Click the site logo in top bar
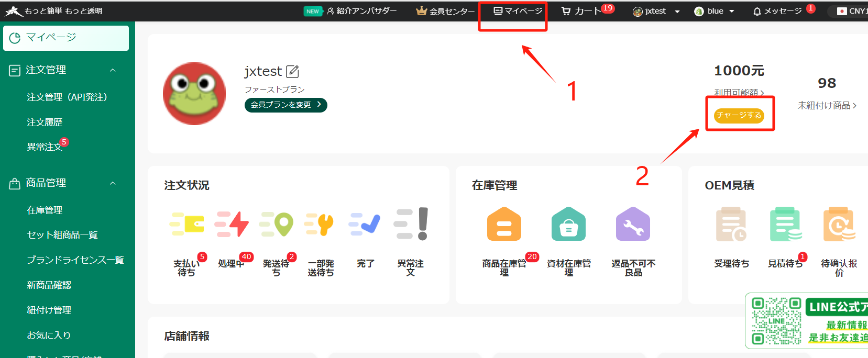 pyautogui.click(x=14, y=11)
